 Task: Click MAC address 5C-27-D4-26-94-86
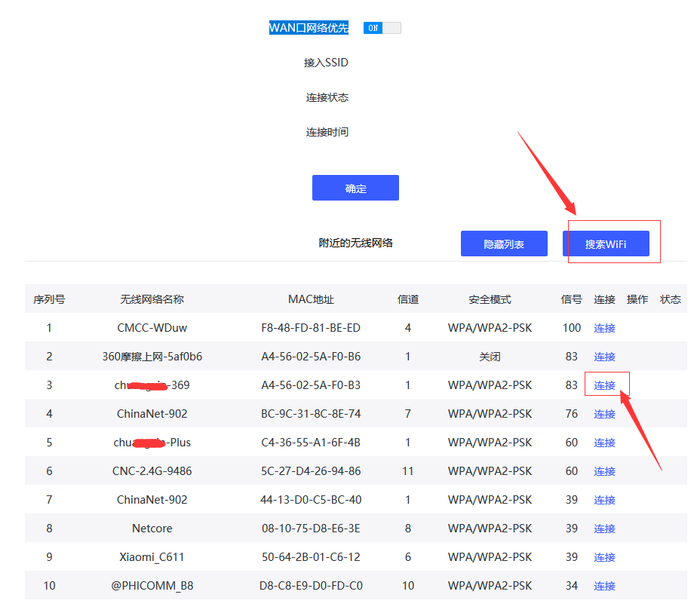click(x=311, y=471)
